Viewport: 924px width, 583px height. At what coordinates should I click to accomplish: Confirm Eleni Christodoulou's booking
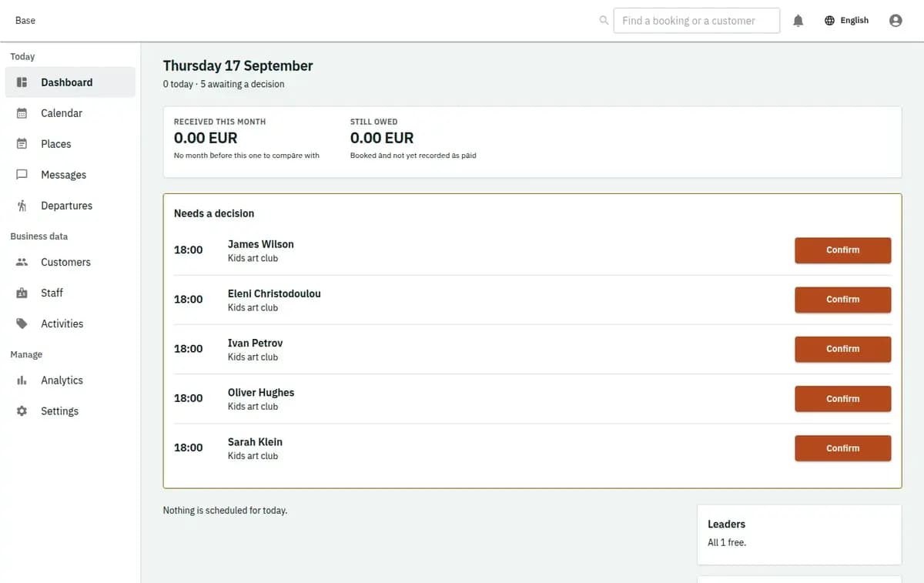point(842,300)
